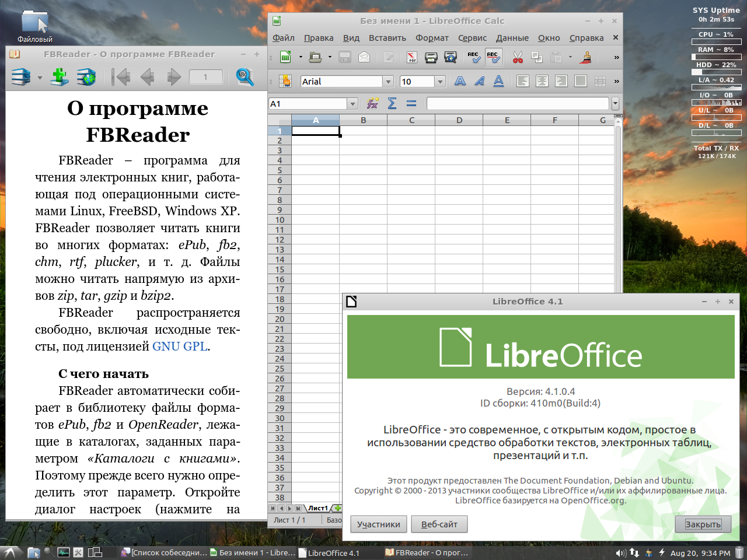Click the FBReader previous page left arrow
Image resolution: width=747 pixels, height=560 pixels.
(147, 77)
